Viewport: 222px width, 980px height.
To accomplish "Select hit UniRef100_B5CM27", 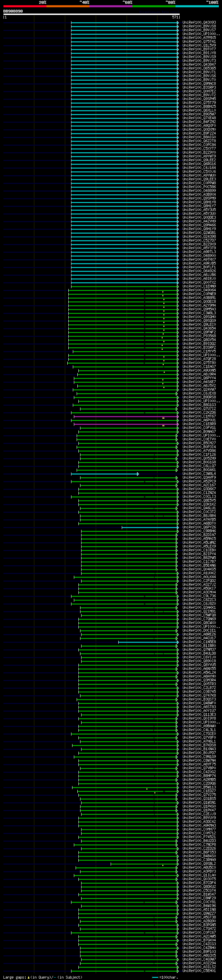I will (x=199, y=443).
